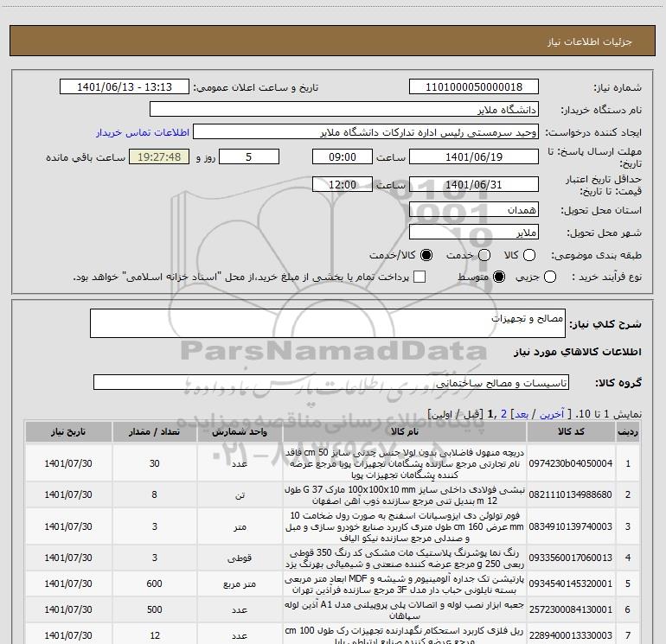This screenshot has width=666, height=644.
Task: Click the ردیف column header
Action: pyautogui.click(x=628, y=431)
